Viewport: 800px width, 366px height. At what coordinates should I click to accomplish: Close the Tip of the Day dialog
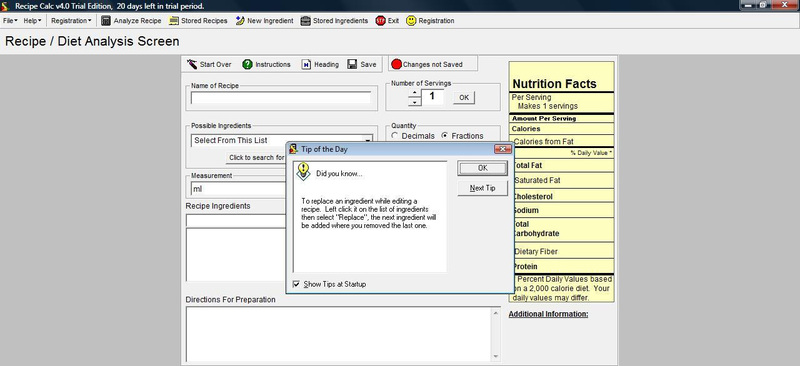(x=503, y=149)
